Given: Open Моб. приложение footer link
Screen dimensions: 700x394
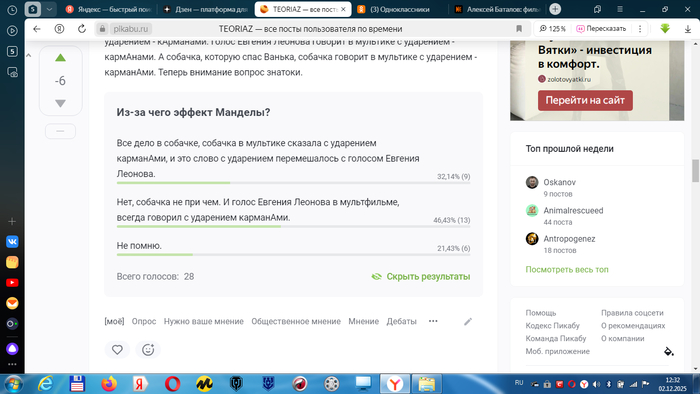Looking at the screenshot, I should (558, 352).
